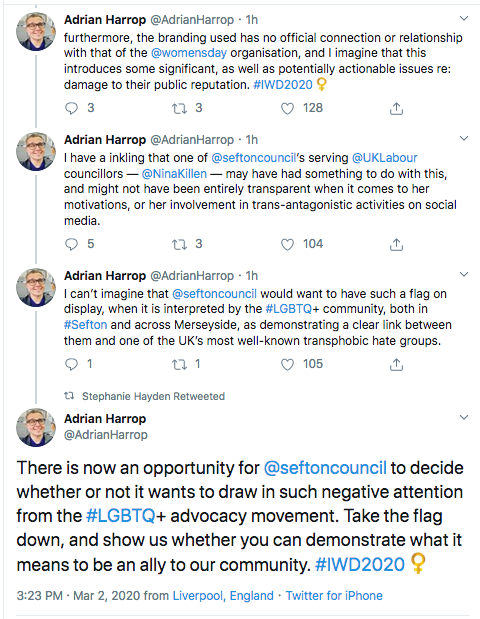
Task: Open the #Sefton hashtag
Action: point(86,325)
